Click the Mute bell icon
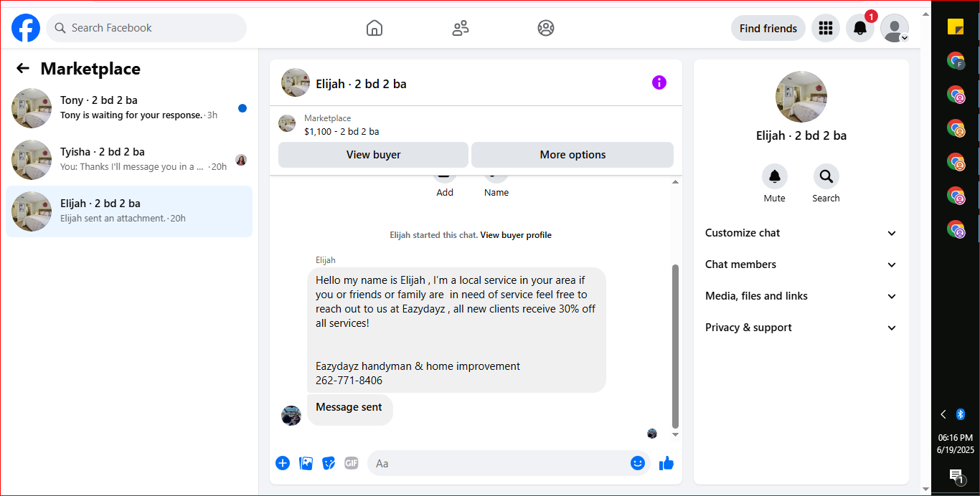The image size is (980, 496). pyautogui.click(x=775, y=176)
